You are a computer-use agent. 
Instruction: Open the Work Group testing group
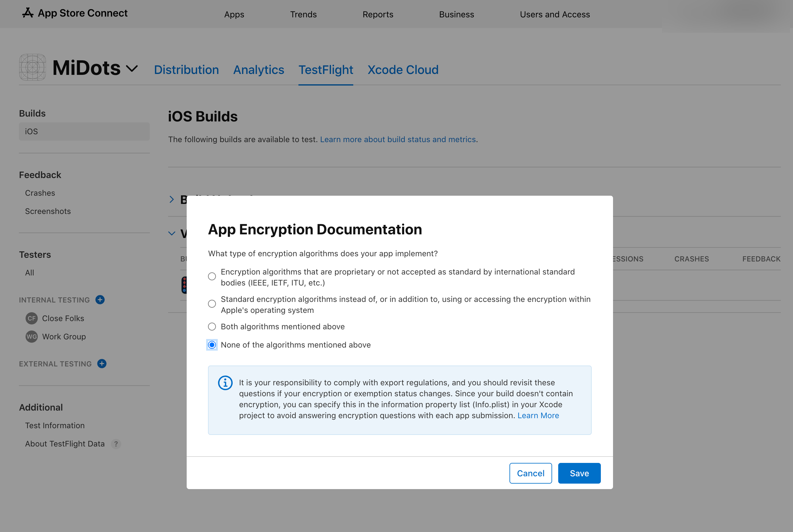[64, 337]
